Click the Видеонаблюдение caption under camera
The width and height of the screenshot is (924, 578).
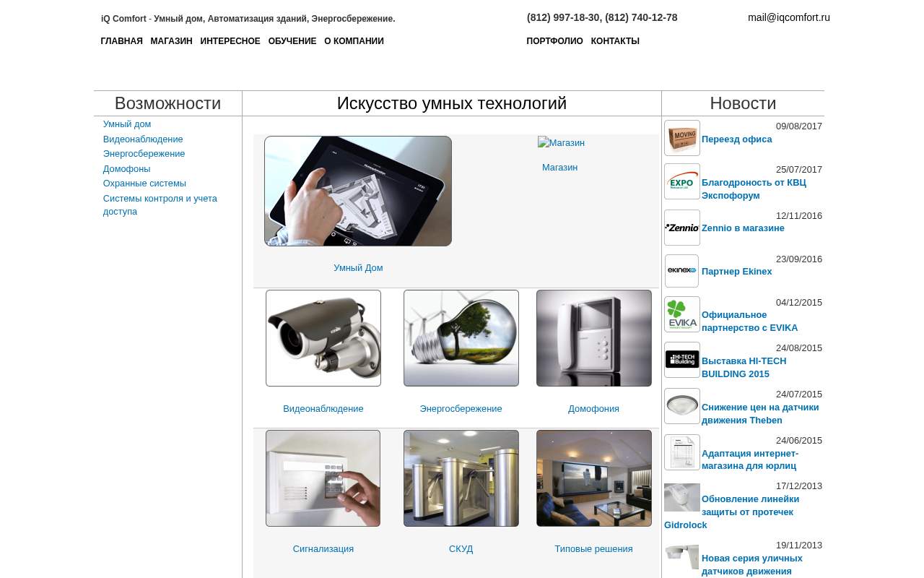coord(323,409)
